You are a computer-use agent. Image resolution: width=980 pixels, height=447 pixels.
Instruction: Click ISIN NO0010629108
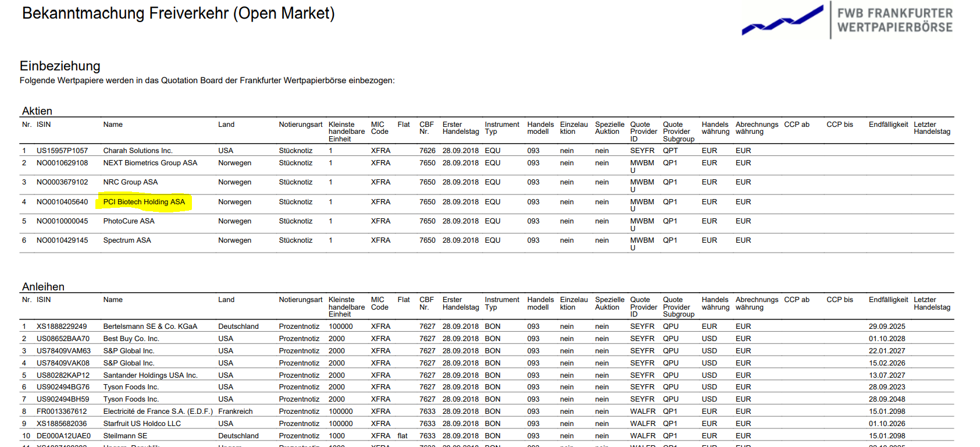[x=62, y=163]
